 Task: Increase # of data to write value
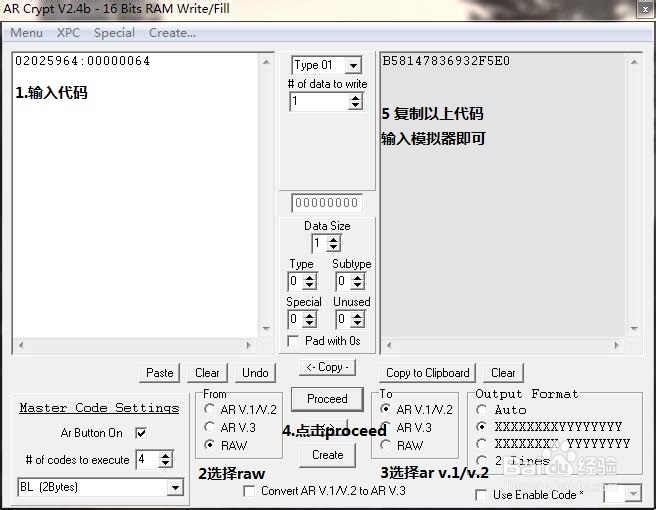(x=355, y=97)
